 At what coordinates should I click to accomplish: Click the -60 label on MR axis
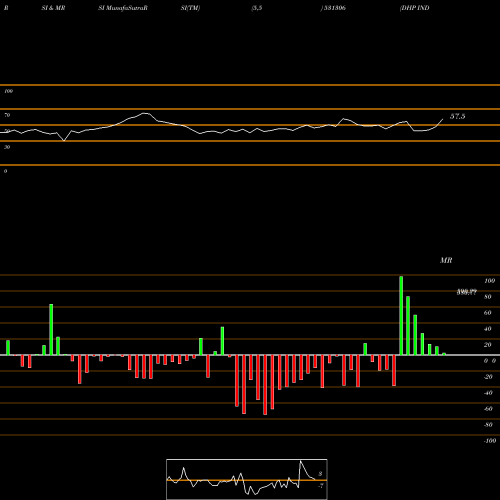coord(488,409)
